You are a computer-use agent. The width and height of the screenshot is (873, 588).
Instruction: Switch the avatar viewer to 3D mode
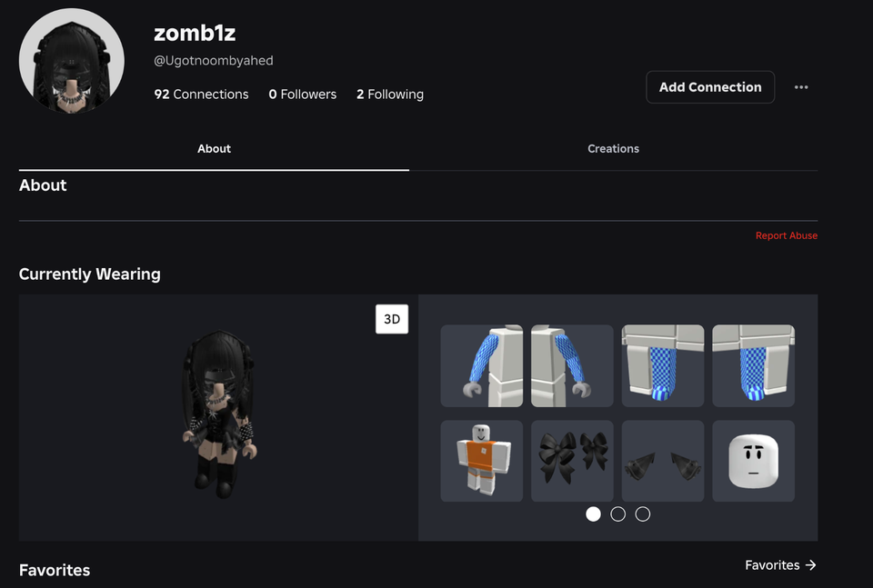coord(392,319)
